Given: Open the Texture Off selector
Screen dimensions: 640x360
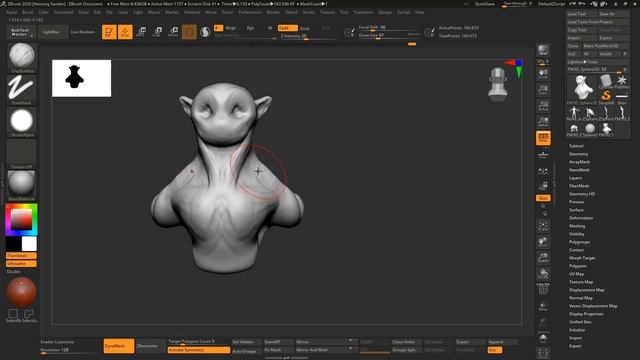Looking at the screenshot, I should (x=22, y=154).
